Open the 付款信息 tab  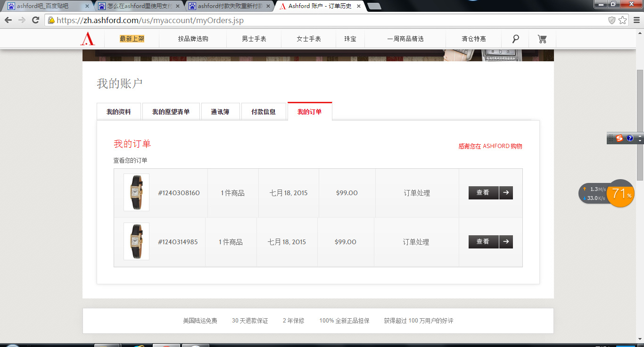coord(264,112)
